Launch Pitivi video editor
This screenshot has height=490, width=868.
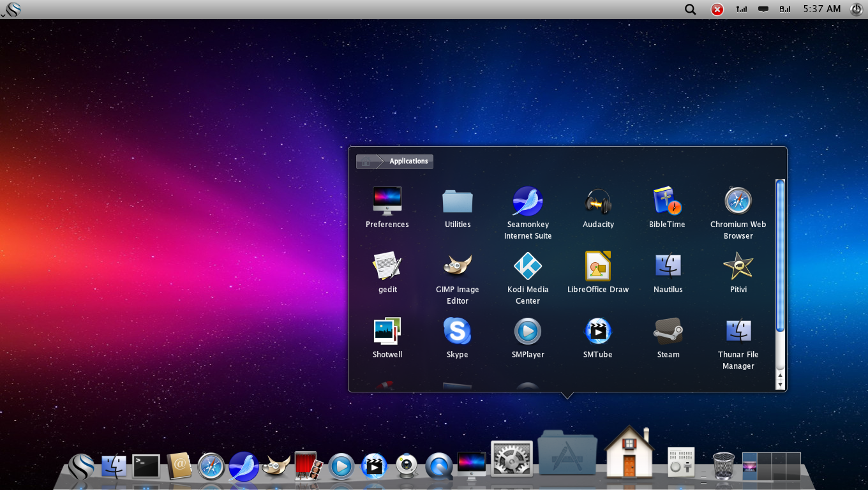[738, 272]
